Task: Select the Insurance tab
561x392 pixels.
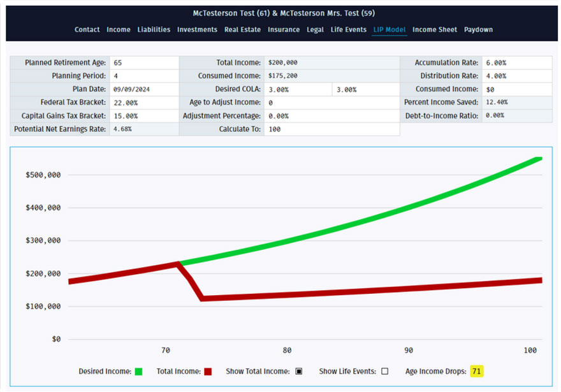Action: [x=284, y=30]
